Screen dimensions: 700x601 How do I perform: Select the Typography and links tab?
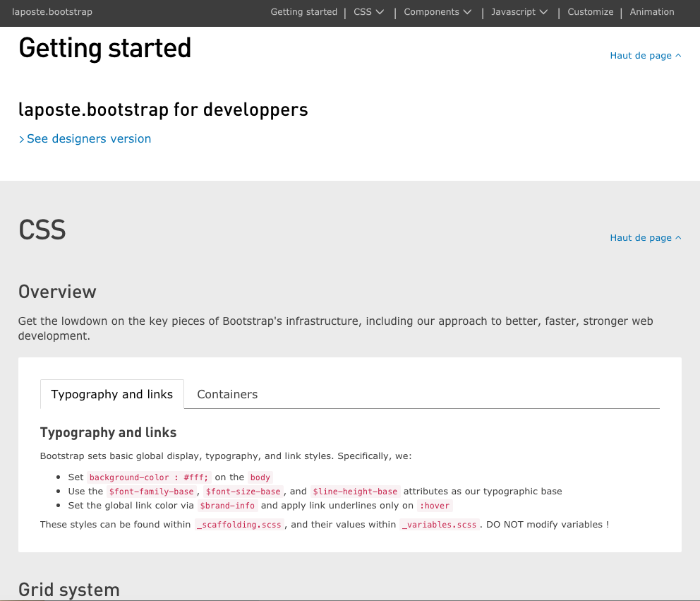tap(112, 394)
